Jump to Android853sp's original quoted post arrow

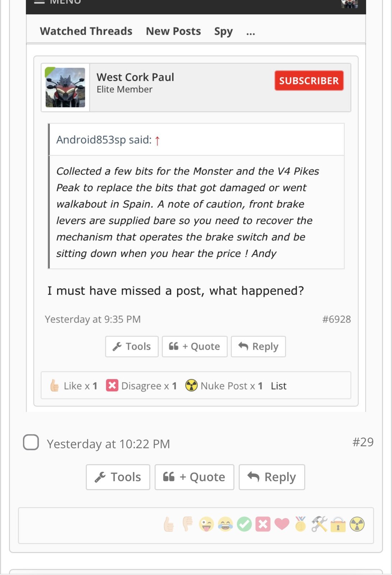[157, 140]
